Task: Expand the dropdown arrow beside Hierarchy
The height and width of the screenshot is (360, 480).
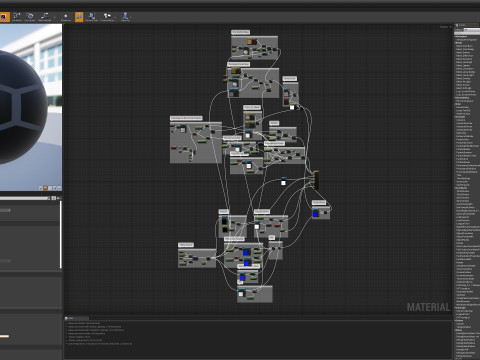Action: 131,17
